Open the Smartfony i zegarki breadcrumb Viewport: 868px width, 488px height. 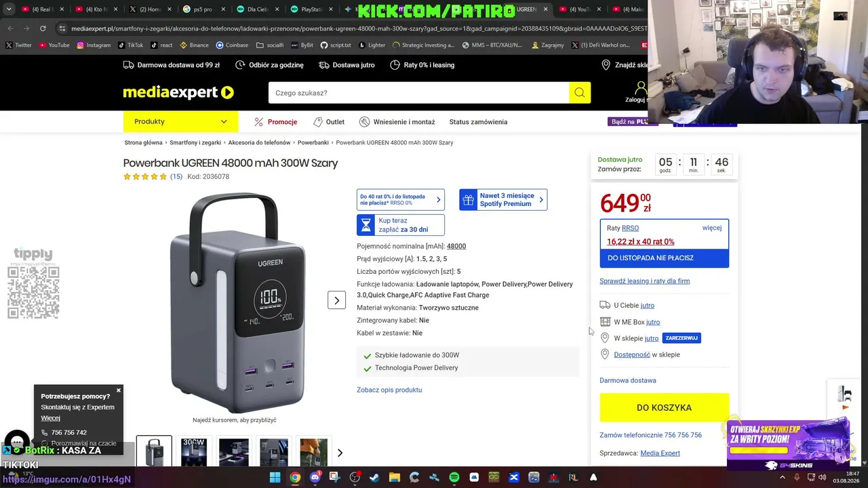(195, 143)
